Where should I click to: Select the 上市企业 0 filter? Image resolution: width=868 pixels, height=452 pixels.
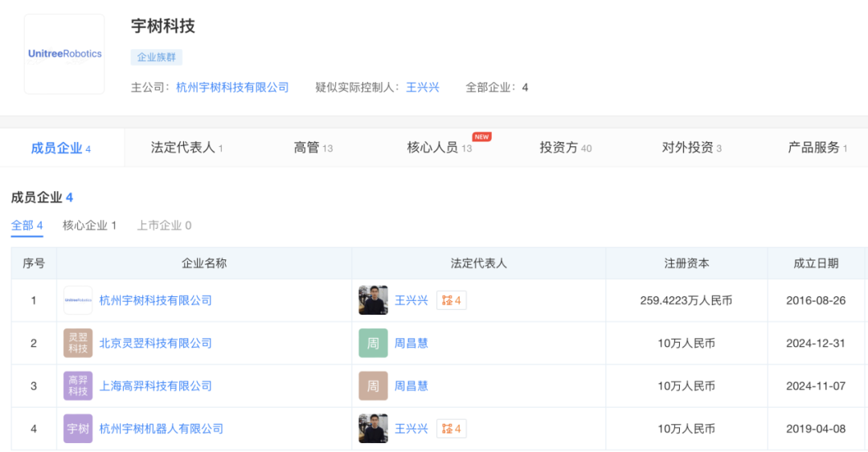(164, 226)
